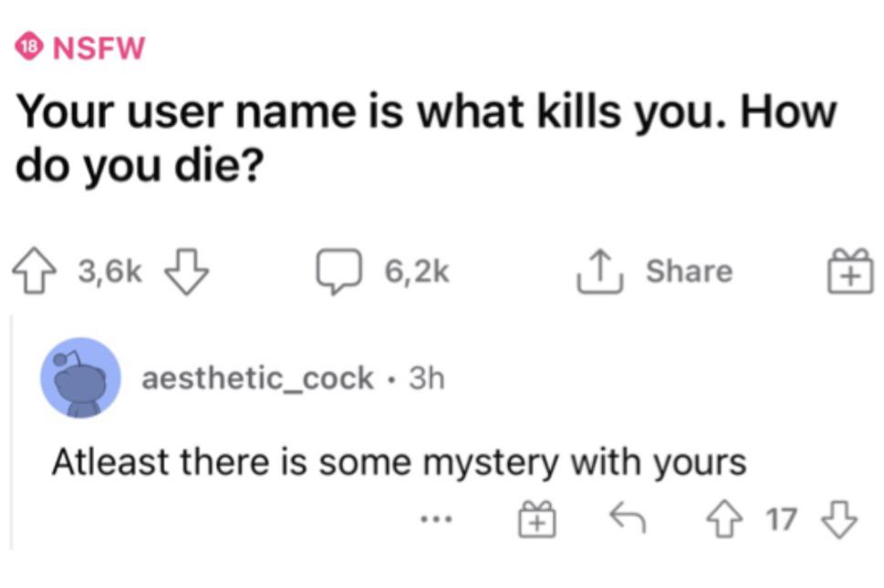Image resolution: width=884 pixels, height=588 pixels.
Task: Click aesthetic_cock's avatar
Action: (x=80, y=378)
